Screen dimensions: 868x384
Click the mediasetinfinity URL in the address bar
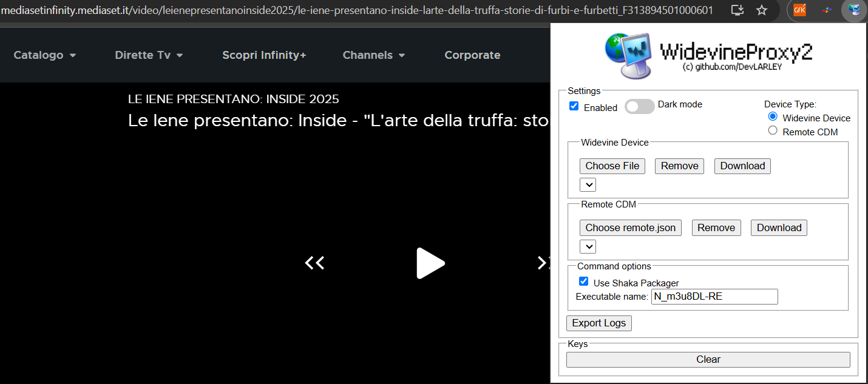click(357, 10)
